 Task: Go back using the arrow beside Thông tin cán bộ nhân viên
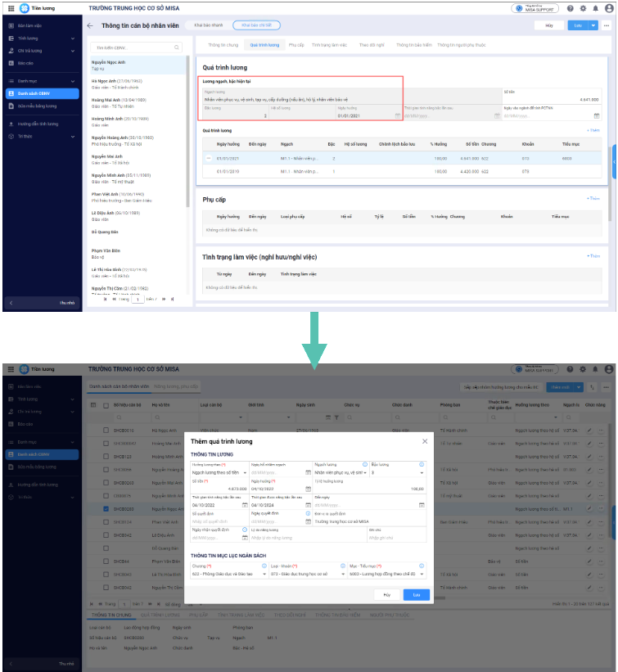(90, 25)
